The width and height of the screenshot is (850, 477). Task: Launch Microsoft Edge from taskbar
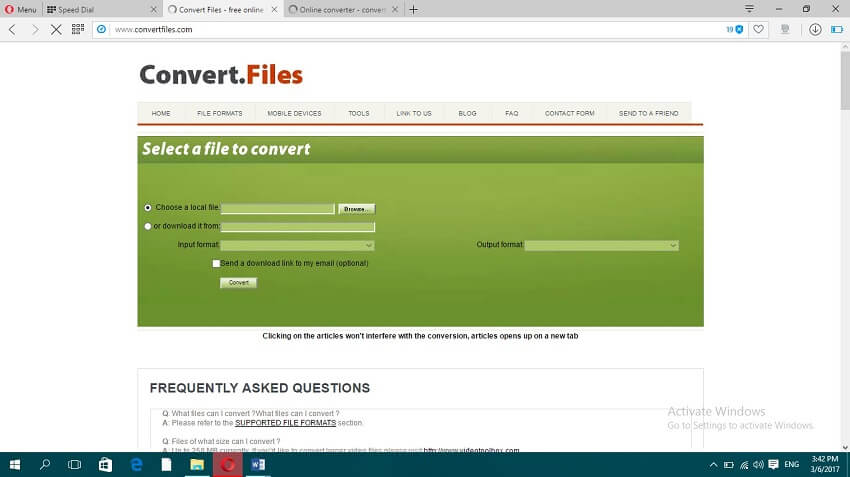coord(136,465)
